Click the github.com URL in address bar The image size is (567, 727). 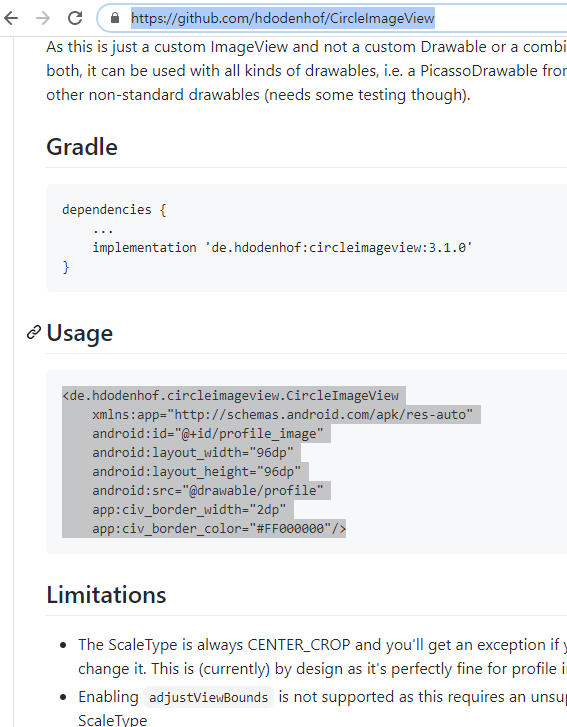coord(283,18)
